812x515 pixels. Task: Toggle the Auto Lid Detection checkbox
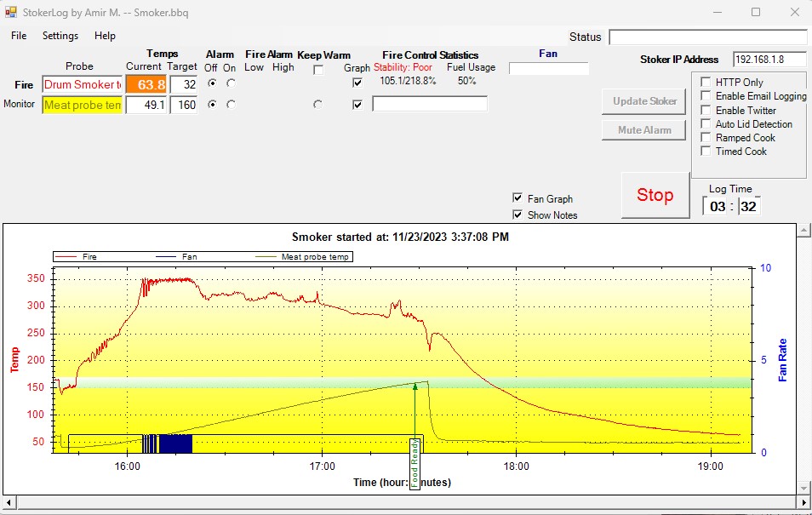[x=705, y=124]
